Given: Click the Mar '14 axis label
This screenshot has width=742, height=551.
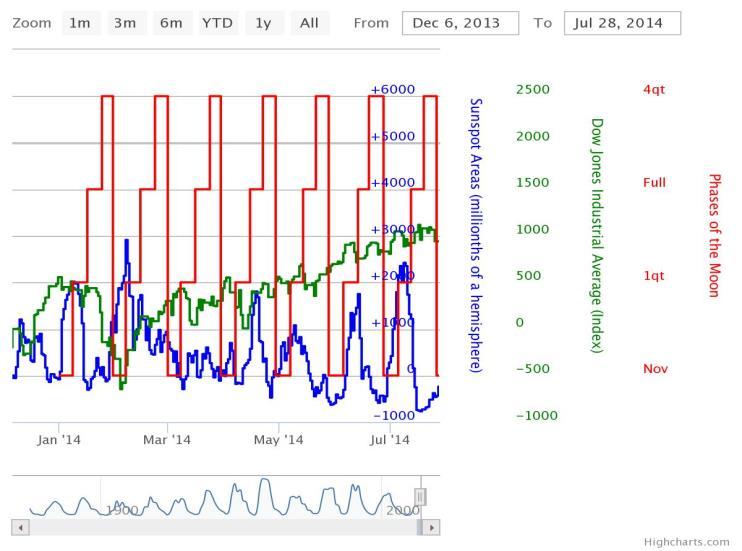Looking at the screenshot, I should 167,440.
